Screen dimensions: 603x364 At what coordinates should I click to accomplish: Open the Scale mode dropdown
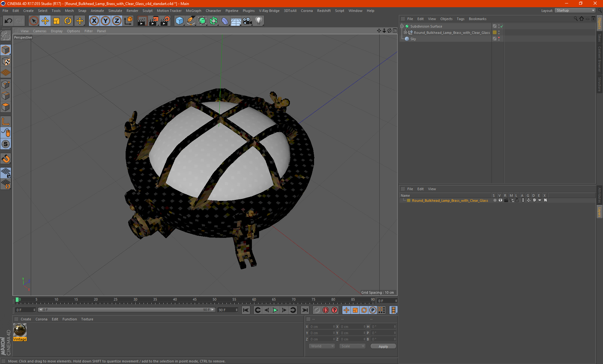352,346
